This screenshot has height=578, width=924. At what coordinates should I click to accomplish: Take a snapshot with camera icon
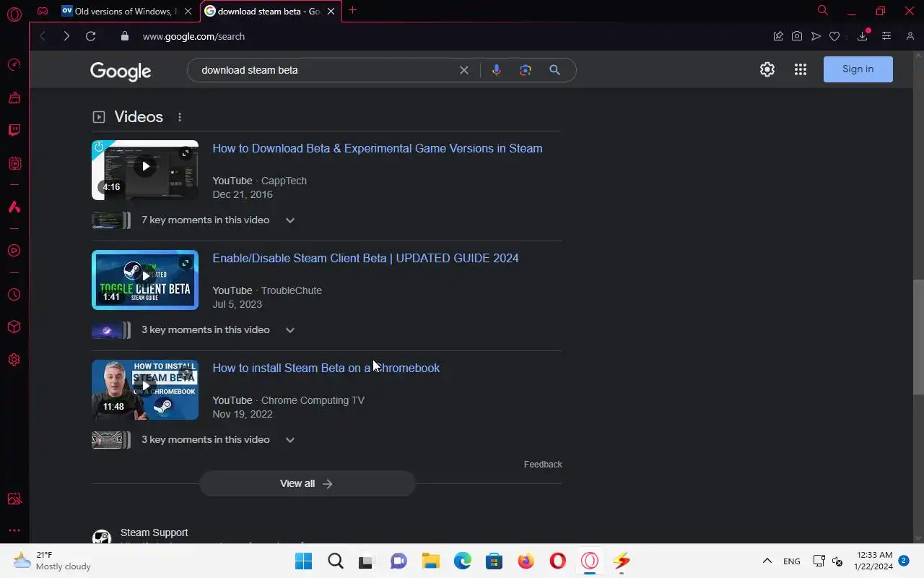click(x=797, y=36)
